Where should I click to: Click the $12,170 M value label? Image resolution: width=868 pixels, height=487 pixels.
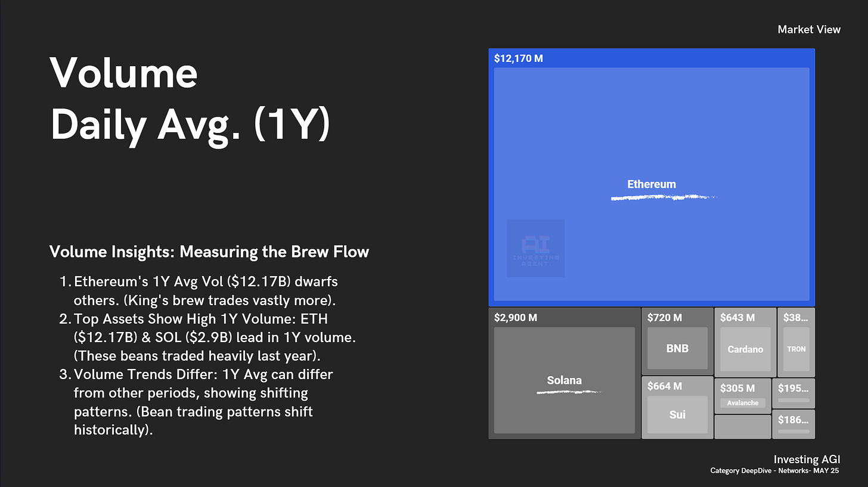tap(519, 58)
